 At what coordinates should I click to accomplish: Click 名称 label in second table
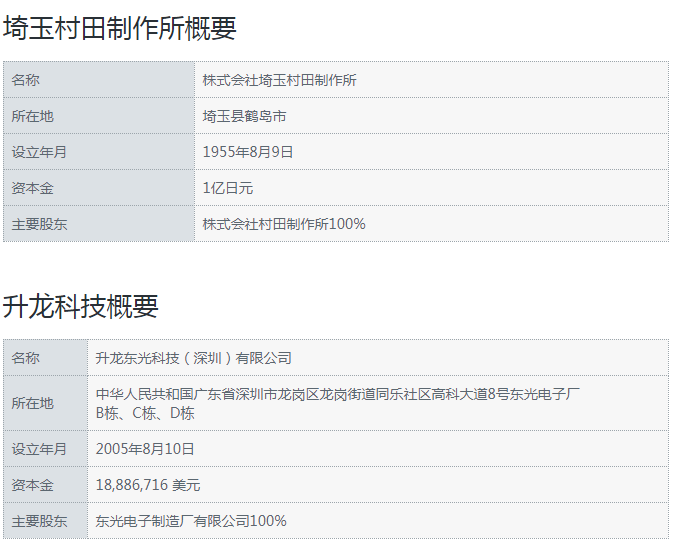26,357
